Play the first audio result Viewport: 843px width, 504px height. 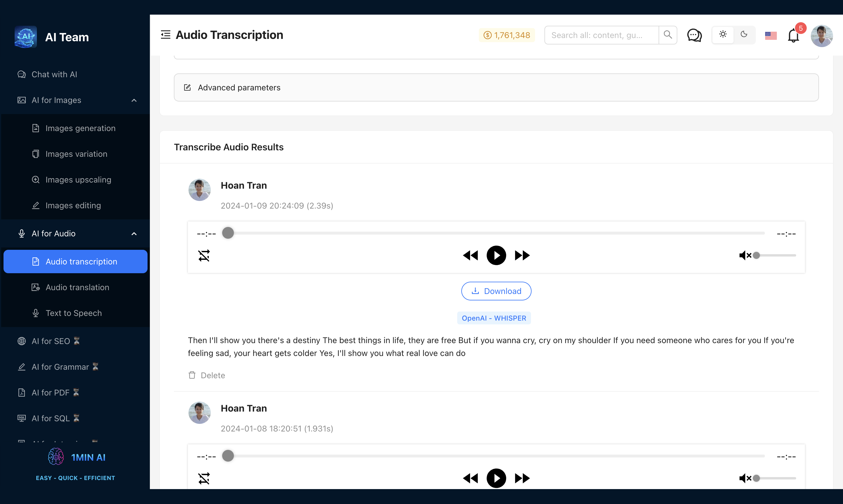[x=496, y=255]
